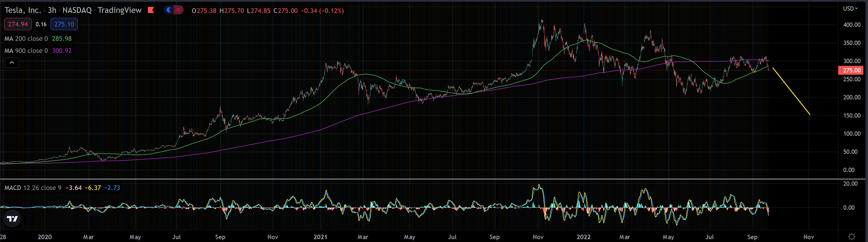
Task: Click the Sep label following 2022
Action: click(x=752, y=237)
